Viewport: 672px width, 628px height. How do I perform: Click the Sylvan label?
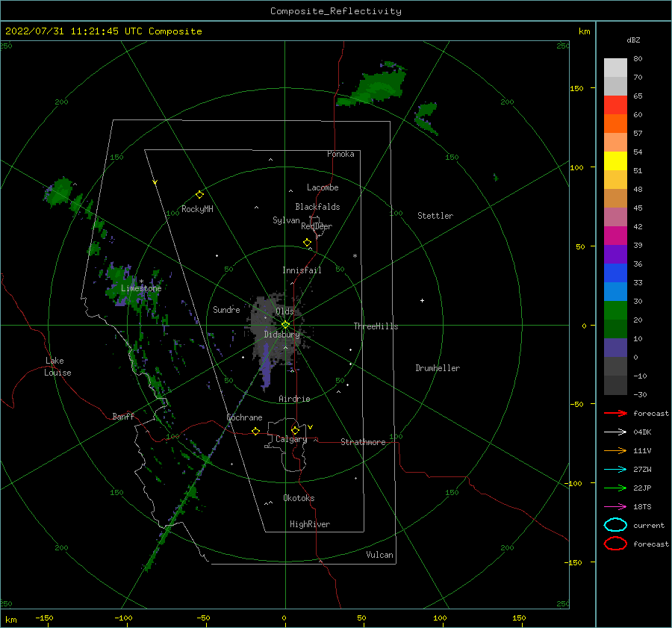[x=286, y=220]
